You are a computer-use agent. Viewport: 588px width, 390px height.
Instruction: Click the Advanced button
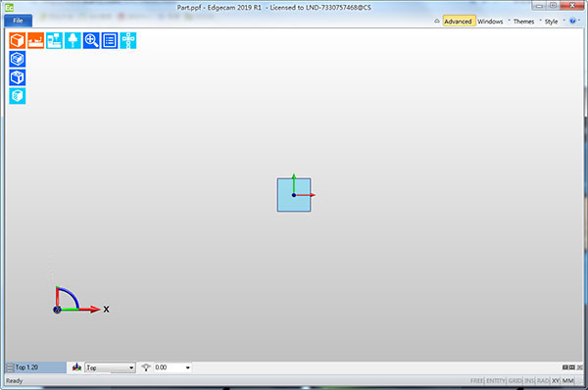[x=458, y=22]
